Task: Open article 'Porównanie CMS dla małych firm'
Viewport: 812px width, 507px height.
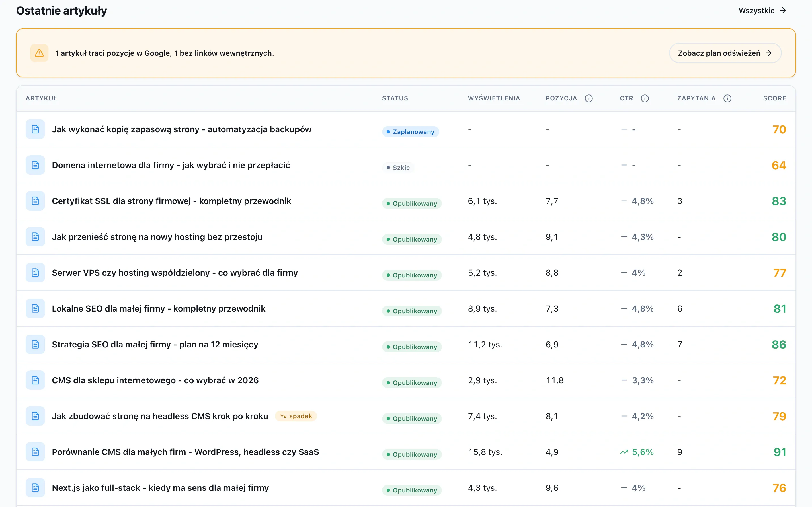Action: point(186,452)
